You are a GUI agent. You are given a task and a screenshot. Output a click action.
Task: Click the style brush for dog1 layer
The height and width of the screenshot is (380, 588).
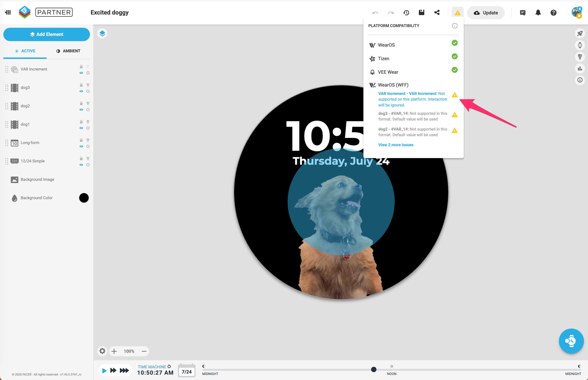point(88,122)
